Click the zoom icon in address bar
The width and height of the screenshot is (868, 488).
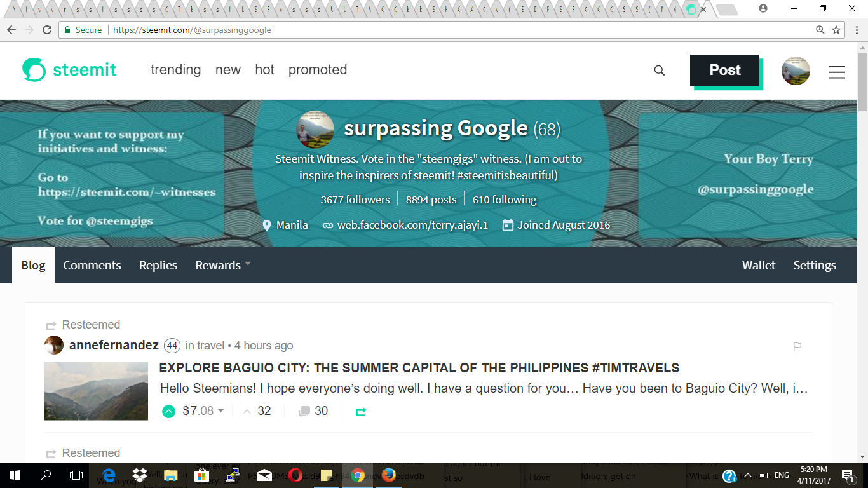tap(820, 30)
